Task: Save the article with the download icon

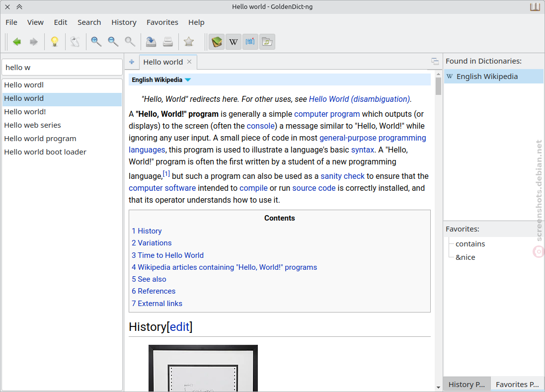Action: click(x=151, y=42)
